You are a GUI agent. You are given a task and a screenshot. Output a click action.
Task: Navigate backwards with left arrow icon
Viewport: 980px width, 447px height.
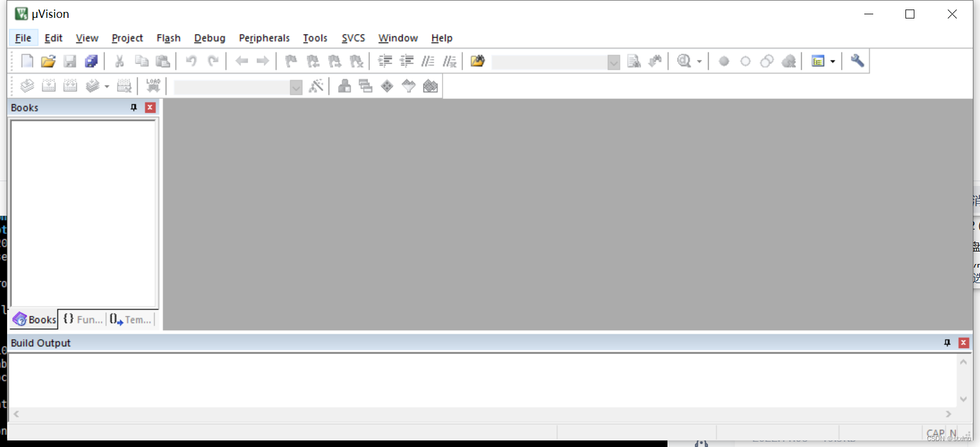242,61
